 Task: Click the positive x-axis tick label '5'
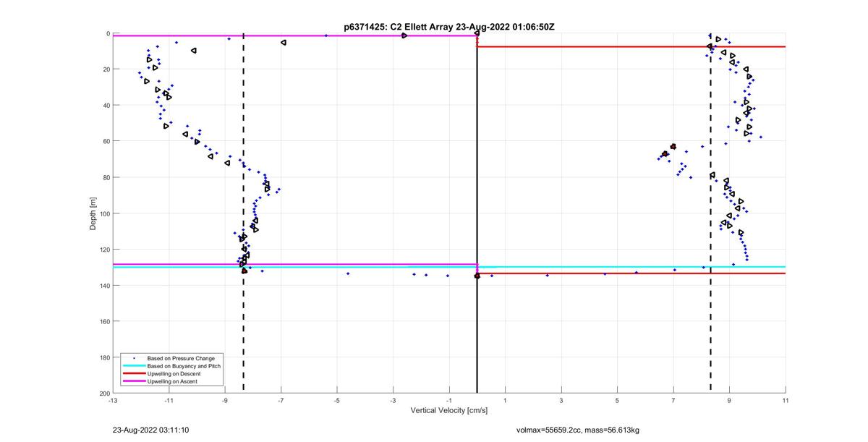[617, 400]
